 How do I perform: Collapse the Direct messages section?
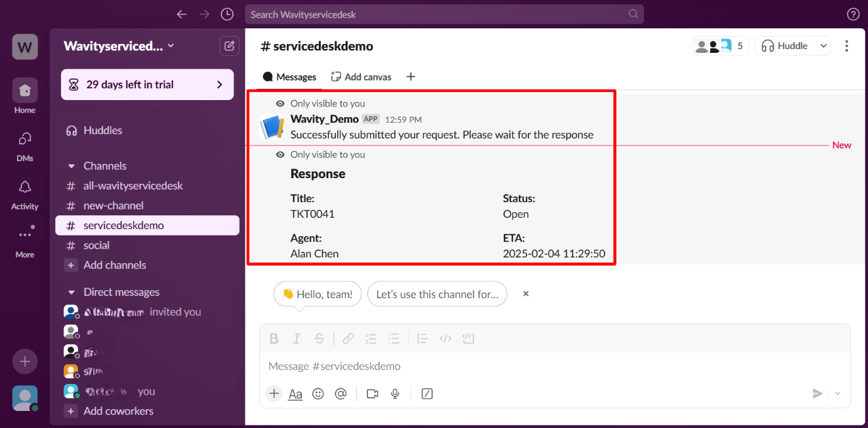pyautogui.click(x=71, y=293)
